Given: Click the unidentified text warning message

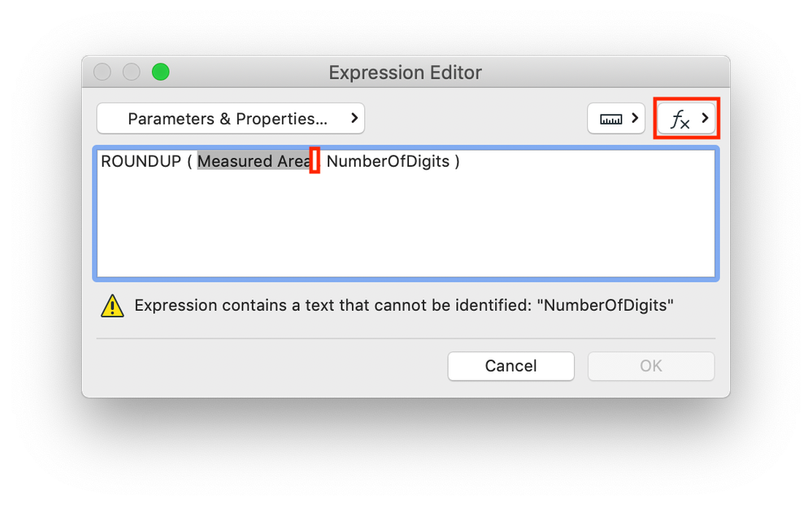Looking at the screenshot, I should (x=404, y=307).
